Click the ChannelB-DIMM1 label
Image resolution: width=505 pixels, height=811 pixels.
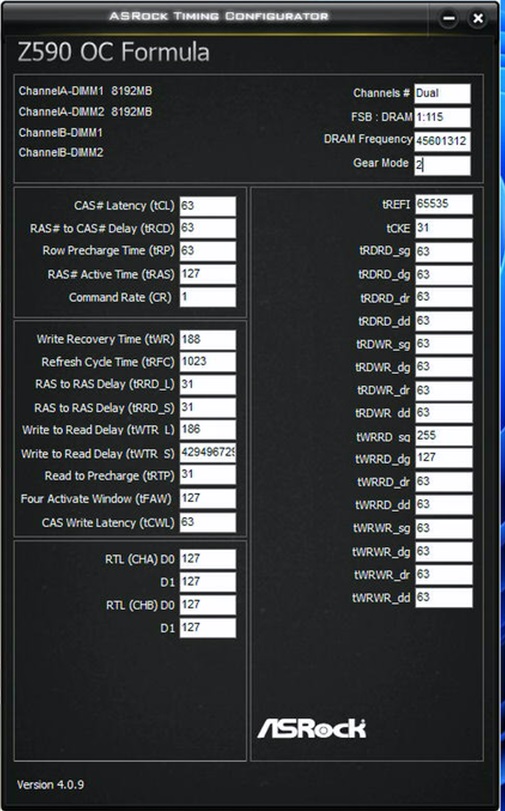[61, 133]
